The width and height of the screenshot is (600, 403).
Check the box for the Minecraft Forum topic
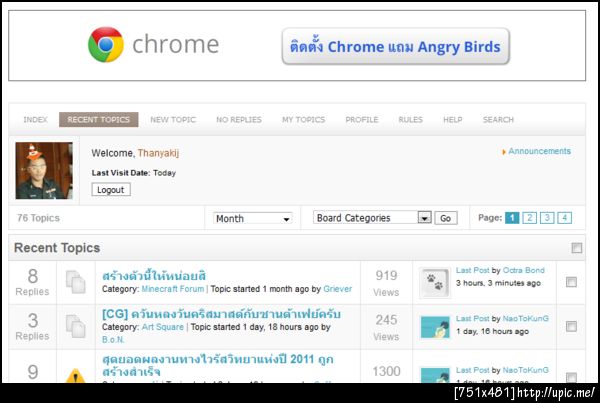pyautogui.click(x=571, y=282)
